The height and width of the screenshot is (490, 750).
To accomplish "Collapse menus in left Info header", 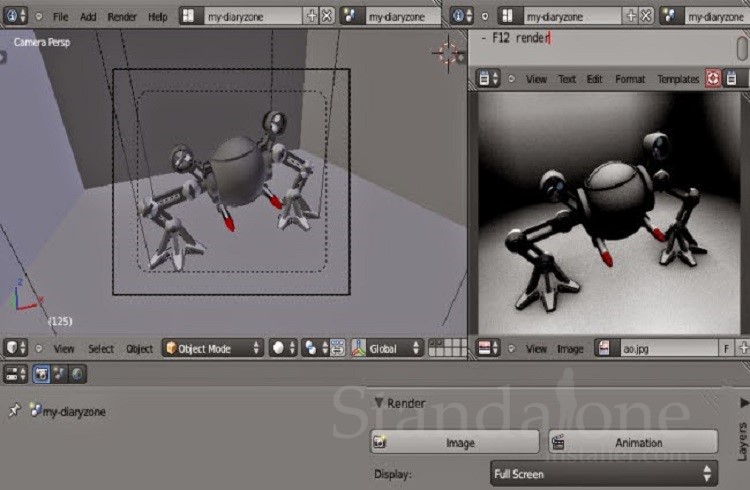I will (39, 17).
